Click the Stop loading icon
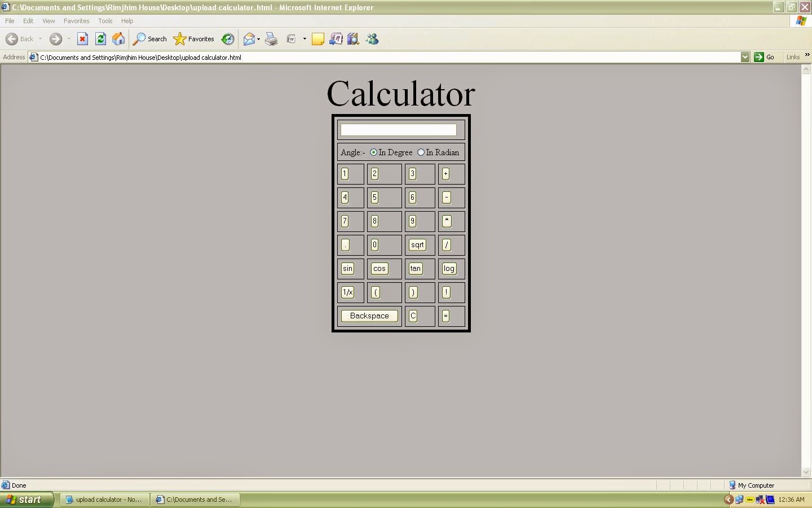The width and height of the screenshot is (812, 508). click(83, 39)
